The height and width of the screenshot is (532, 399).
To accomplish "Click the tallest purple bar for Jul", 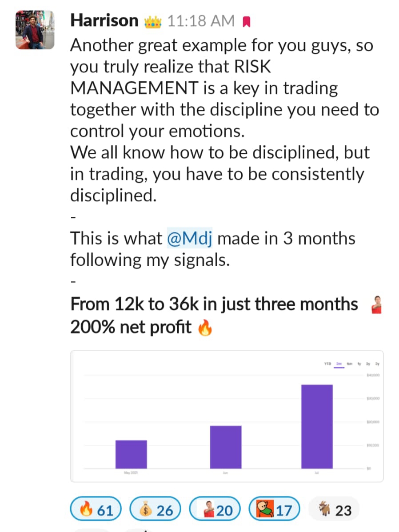I will pyautogui.click(x=317, y=427).
